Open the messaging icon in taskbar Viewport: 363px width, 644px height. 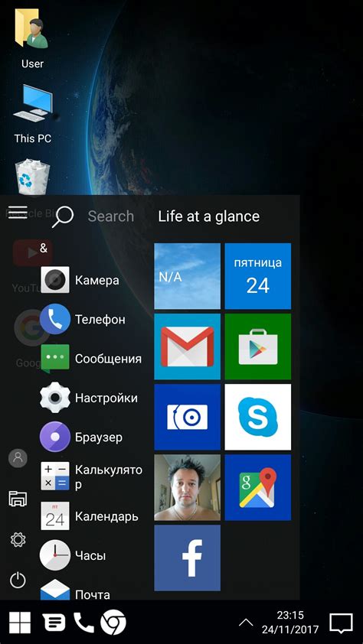tap(54, 623)
